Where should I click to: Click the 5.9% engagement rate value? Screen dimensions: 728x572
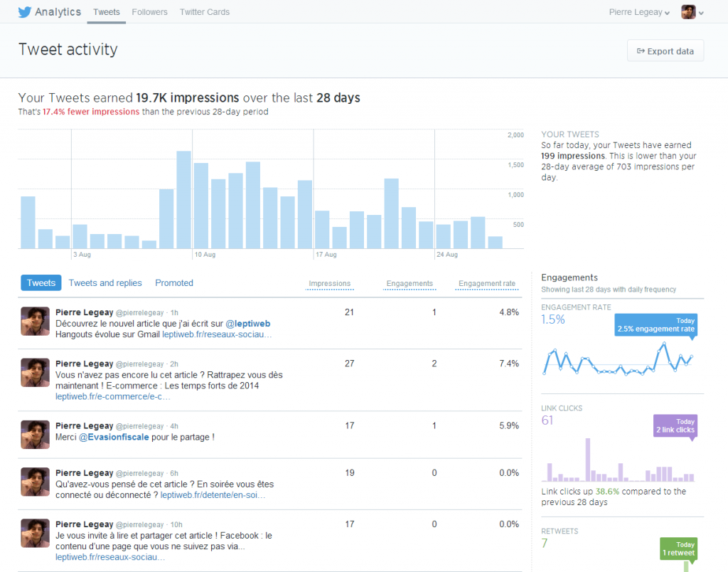pos(509,425)
